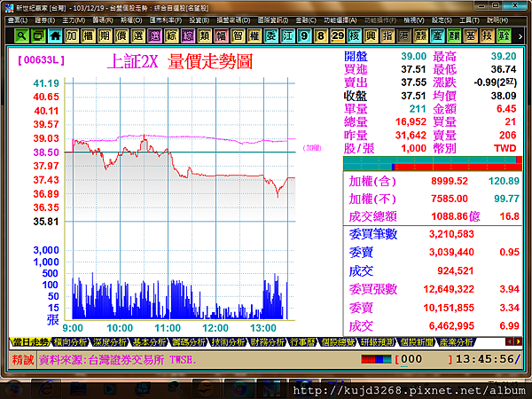The width and height of the screenshot is (532, 399).
Task: Click the command input field showing 000
Action: pyautogui.click(x=424, y=359)
